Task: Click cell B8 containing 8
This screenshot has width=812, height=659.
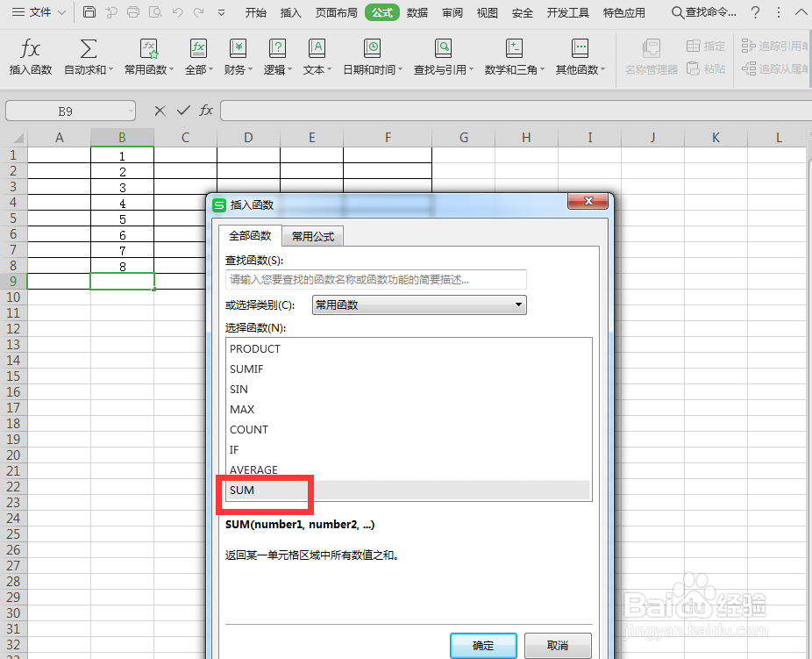Action: click(x=122, y=266)
